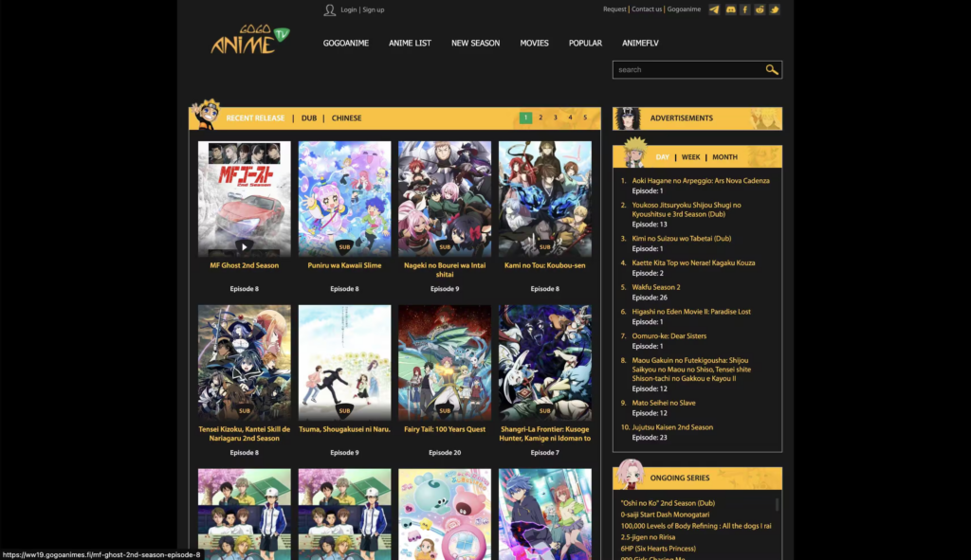This screenshot has height=560, width=971.
Task: Open the Sign up link
Action: (374, 9)
